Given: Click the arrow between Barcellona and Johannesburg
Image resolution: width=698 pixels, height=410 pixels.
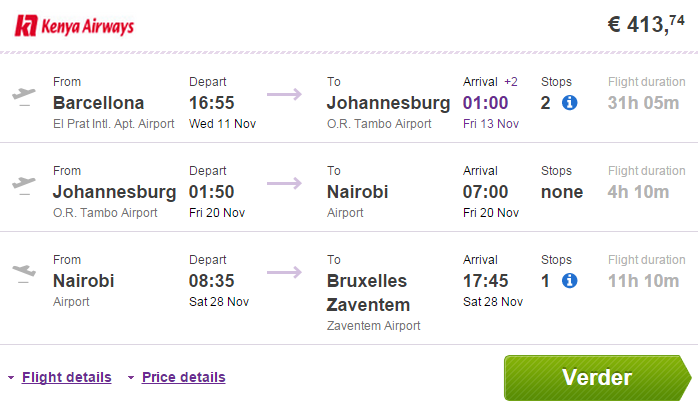Looking at the screenshot, I should pos(284,94).
